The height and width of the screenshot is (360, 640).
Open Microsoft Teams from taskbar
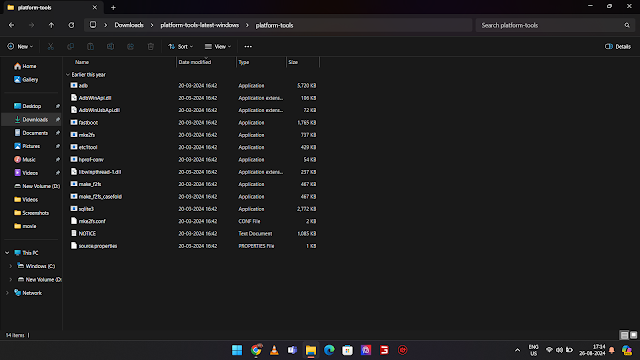click(292, 350)
